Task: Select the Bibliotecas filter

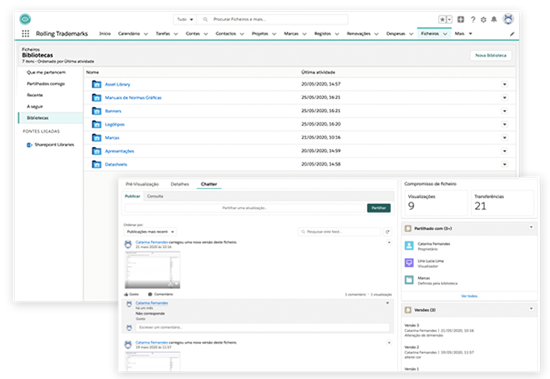Action: click(x=51, y=118)
